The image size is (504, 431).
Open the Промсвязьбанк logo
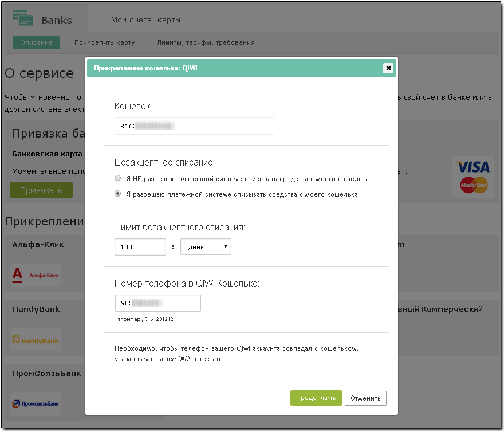(36, 403)
